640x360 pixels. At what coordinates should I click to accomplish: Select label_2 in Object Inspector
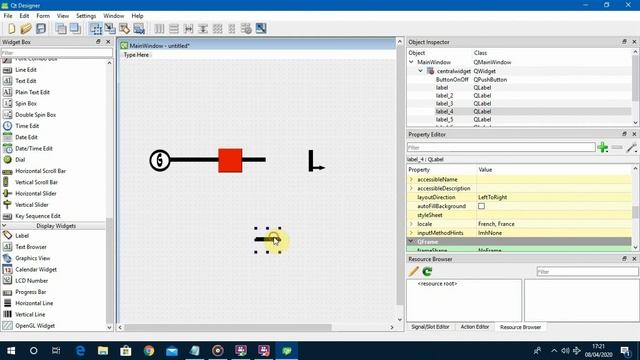click(x=444, y=96)
